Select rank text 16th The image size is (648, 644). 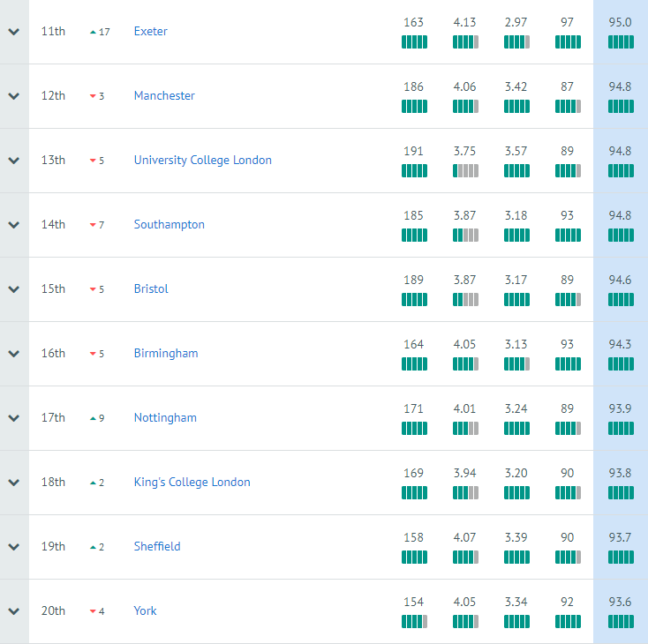pyautogui.click(x=53, y=354)
